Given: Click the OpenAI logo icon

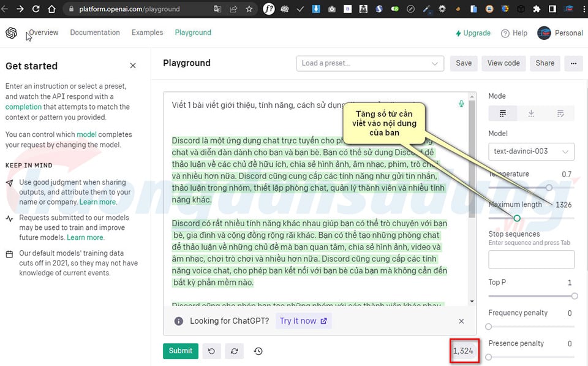Looking at the screenshot, I should pos(12,33).
